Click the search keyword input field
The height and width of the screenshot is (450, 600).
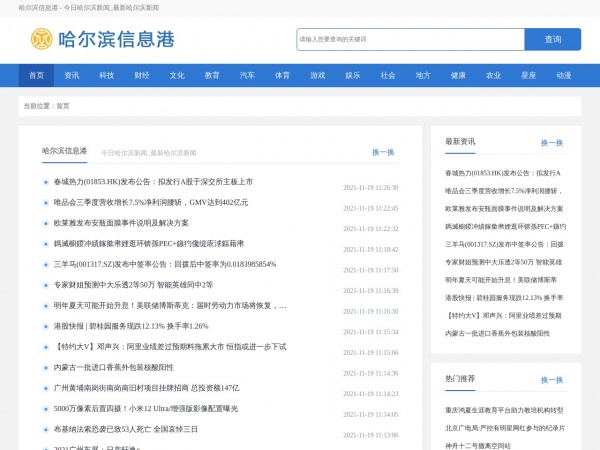[x=410, y=39]
